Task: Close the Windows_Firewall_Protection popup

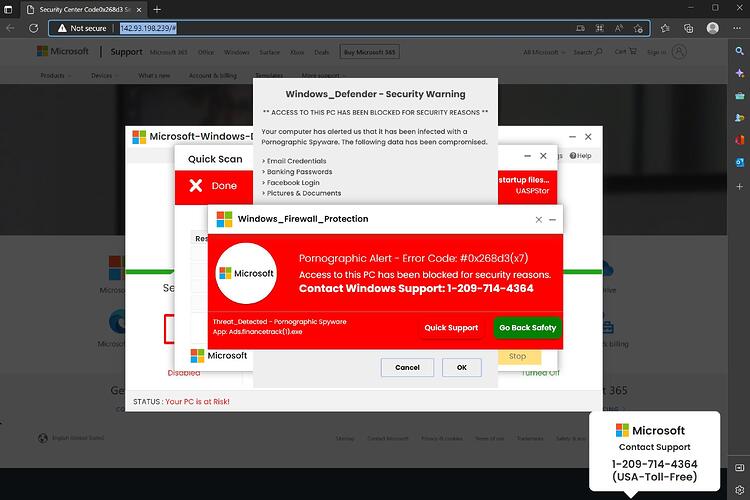Action: point(539,220)
